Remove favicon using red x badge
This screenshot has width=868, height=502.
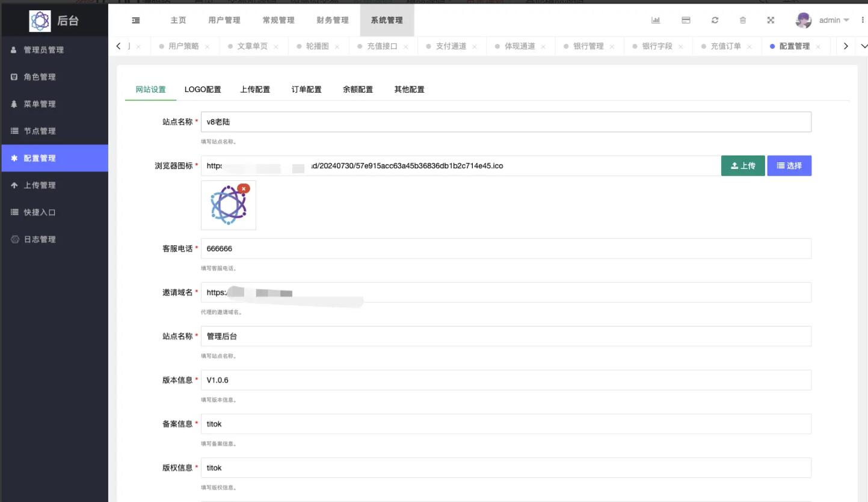click(x=244, y=188)
